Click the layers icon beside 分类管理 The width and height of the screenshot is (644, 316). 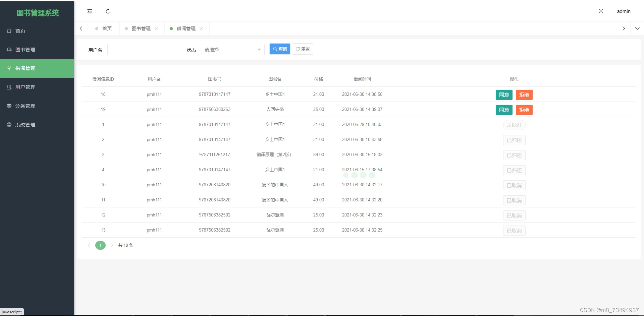(9, 106)
